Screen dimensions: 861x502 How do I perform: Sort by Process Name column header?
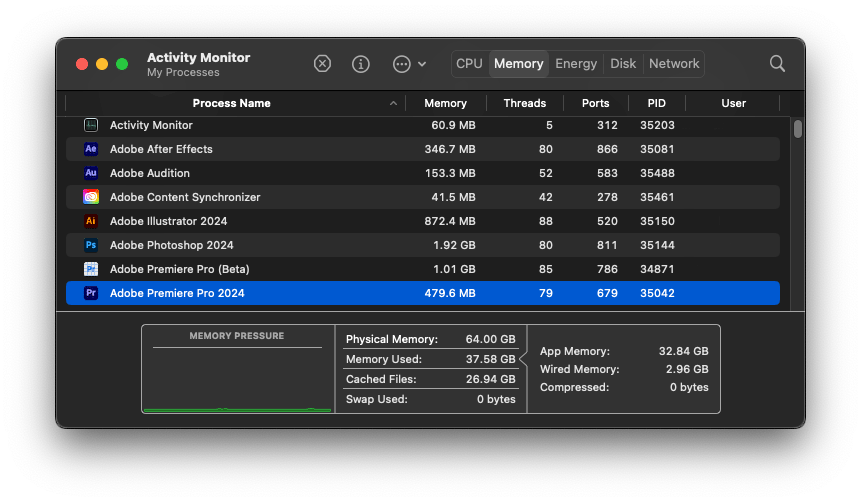point(231,103)
